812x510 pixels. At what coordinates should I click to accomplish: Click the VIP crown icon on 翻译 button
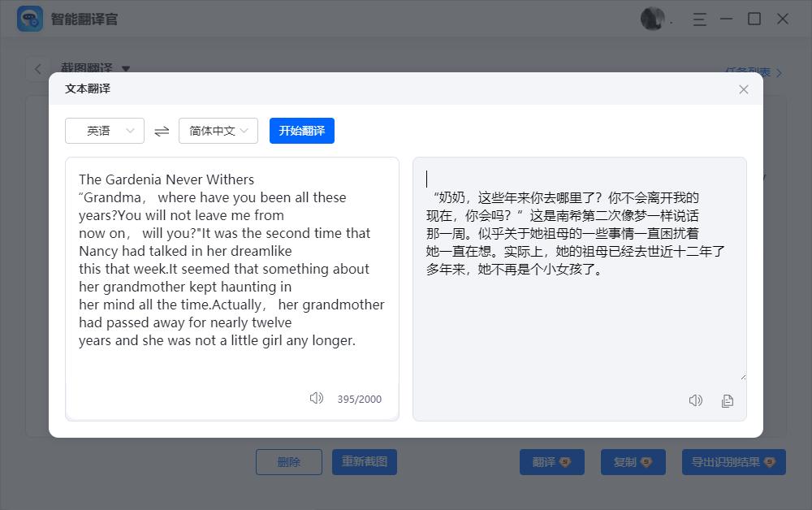tap(566, 461)
